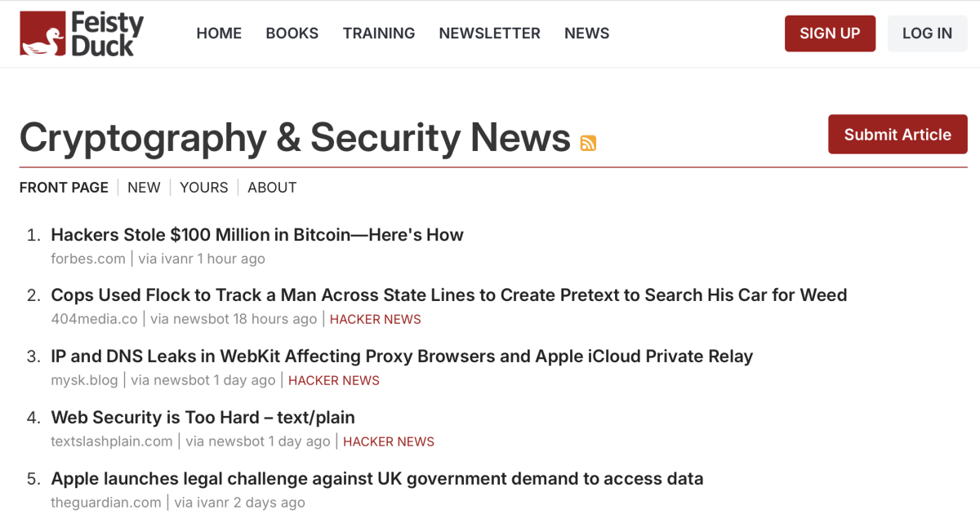Click the Feisty Duck logo
The width and height of the screenshot is (980, 514).
pyautogui.click(x=82, y=33)
